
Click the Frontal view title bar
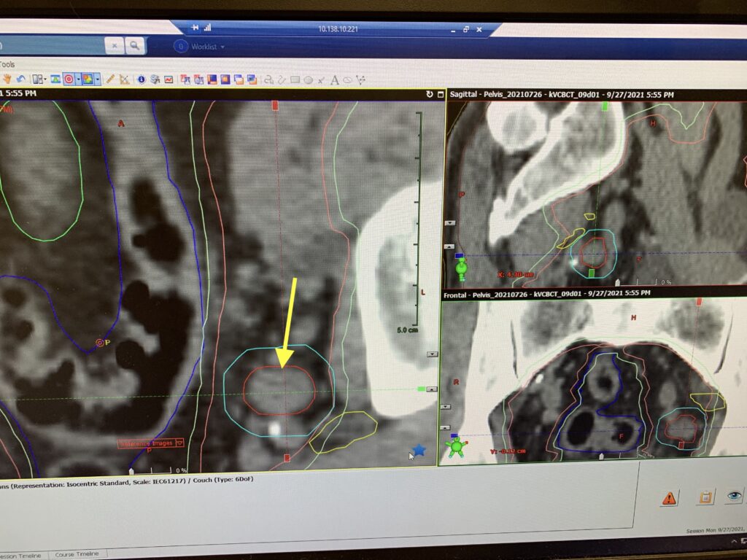tap(594, 295)
